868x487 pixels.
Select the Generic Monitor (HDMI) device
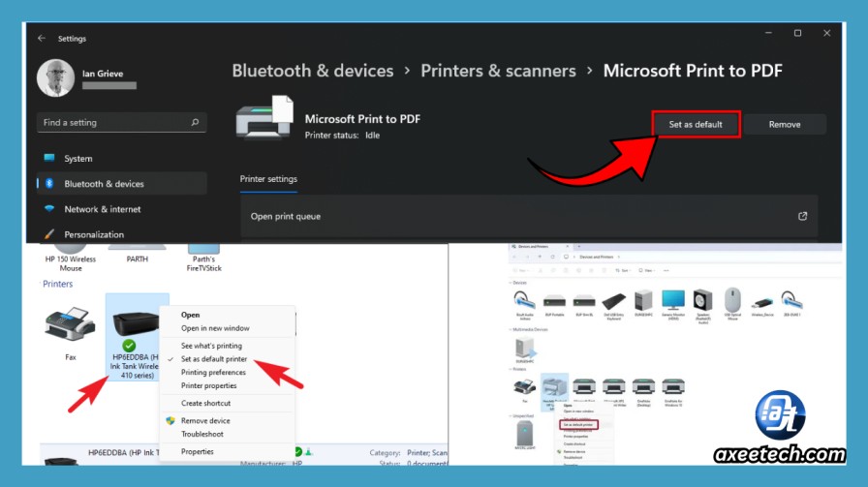click(x=673, y=306)
